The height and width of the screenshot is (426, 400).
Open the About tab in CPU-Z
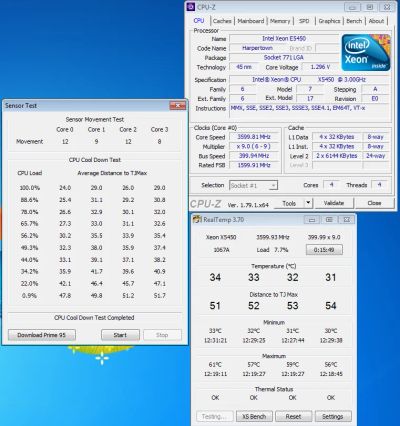tap(376, 21)
